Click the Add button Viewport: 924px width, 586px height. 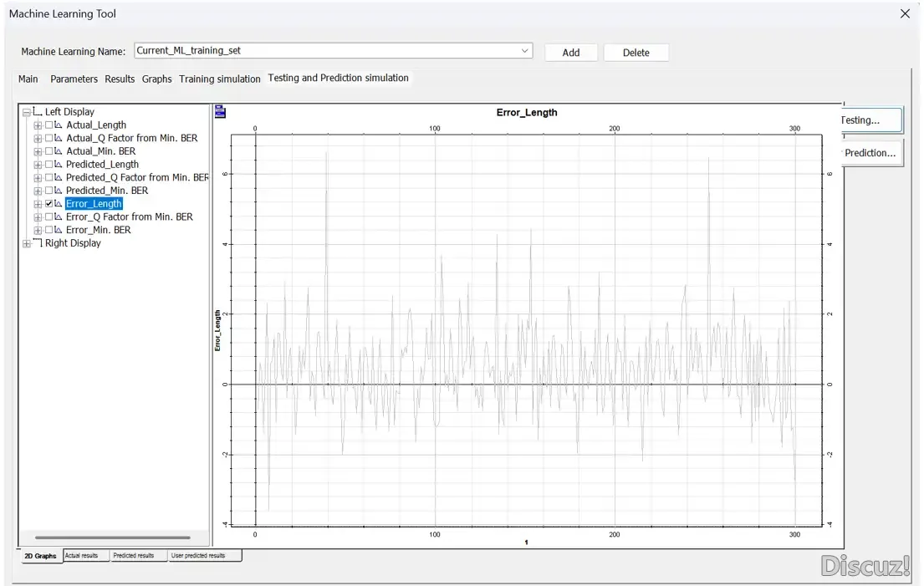(571, 53)
